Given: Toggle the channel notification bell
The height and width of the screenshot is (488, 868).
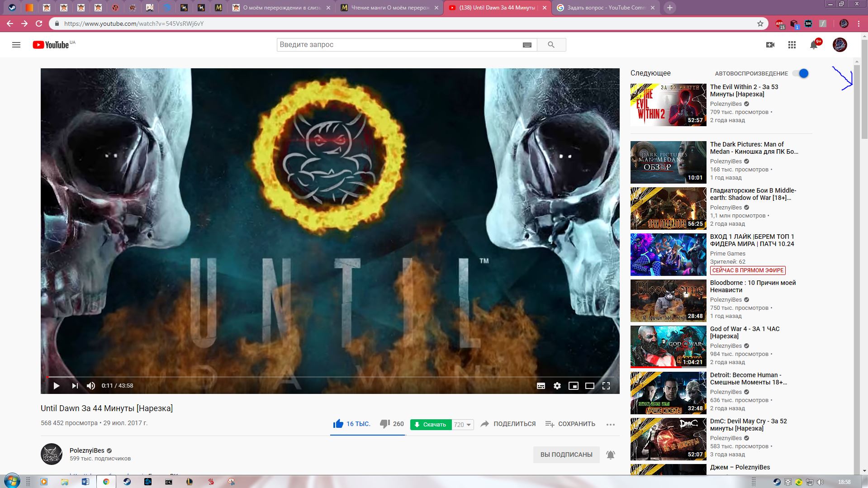Looking at the screenshot, I should point(611,455).
